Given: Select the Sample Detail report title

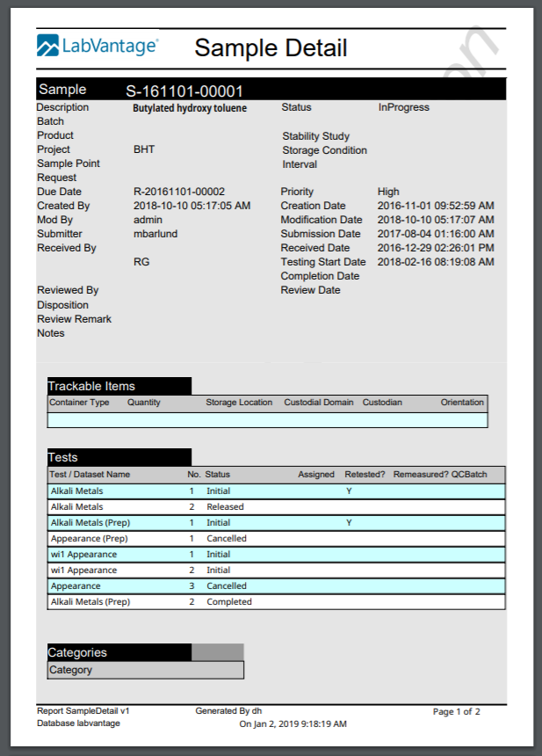Looking at the screenshot, I should coord(271,47).
